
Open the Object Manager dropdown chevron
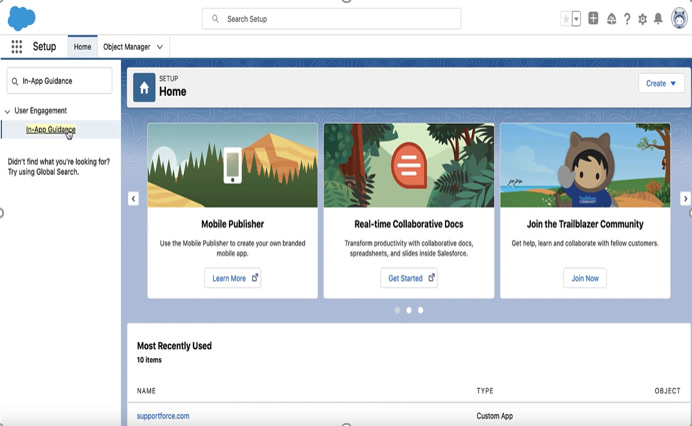[160, 47]
